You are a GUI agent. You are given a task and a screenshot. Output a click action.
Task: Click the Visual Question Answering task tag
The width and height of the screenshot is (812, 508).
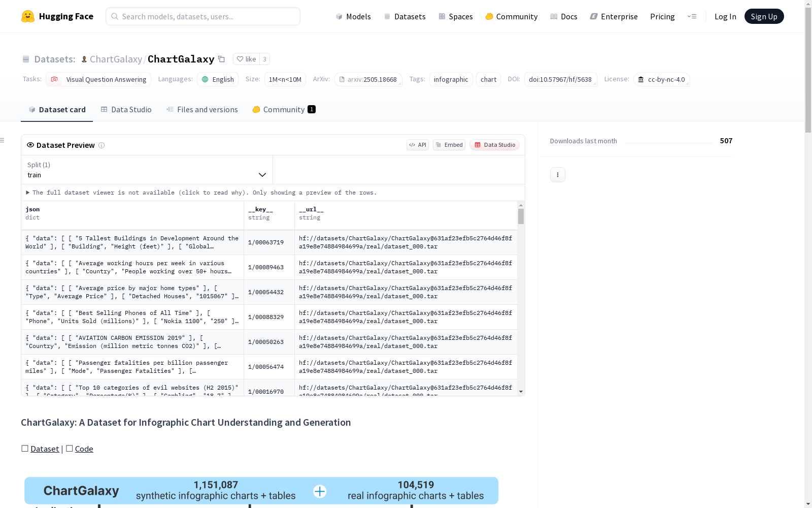click(98, 79)
